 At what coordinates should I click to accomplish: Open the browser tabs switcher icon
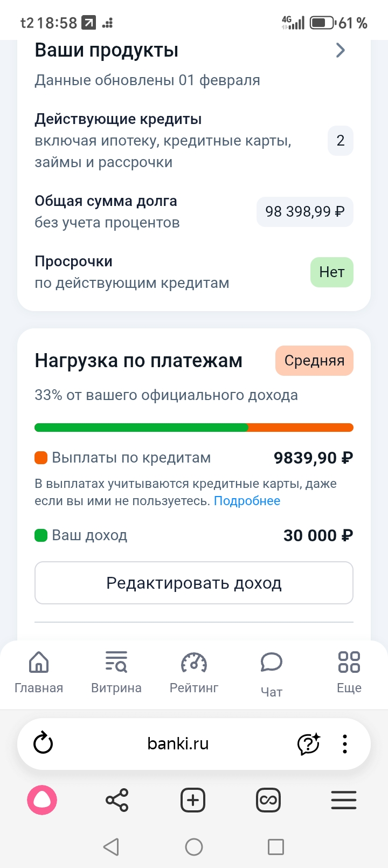(268, 800)
